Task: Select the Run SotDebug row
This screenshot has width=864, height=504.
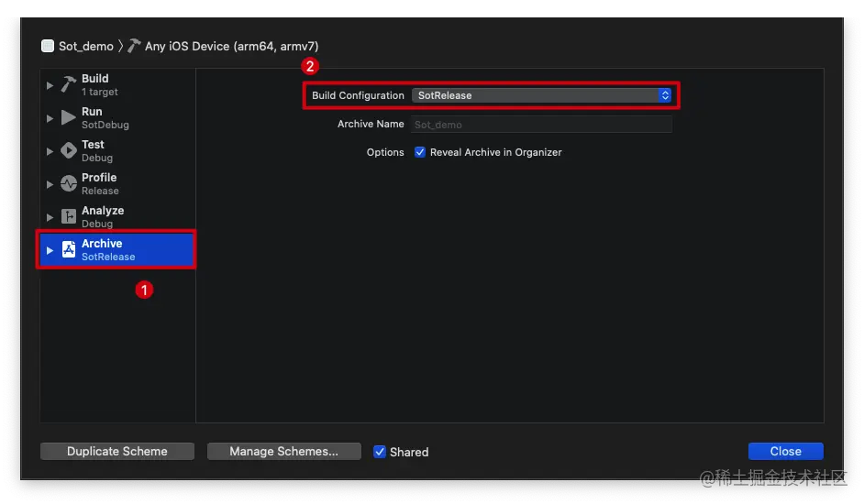Action: coord(117,118)
